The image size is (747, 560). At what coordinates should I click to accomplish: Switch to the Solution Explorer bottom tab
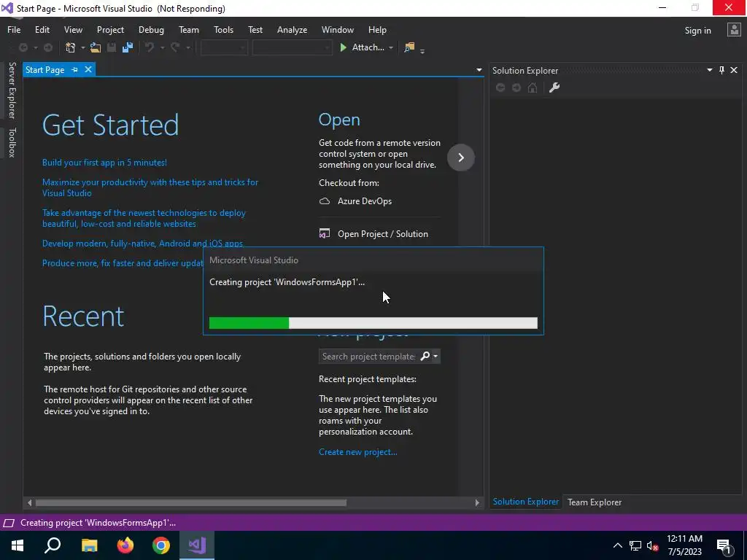[525, 502]
